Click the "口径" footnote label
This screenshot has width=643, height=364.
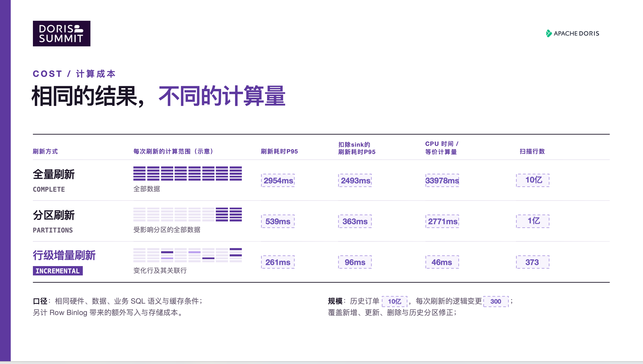[x=40, y=301]
